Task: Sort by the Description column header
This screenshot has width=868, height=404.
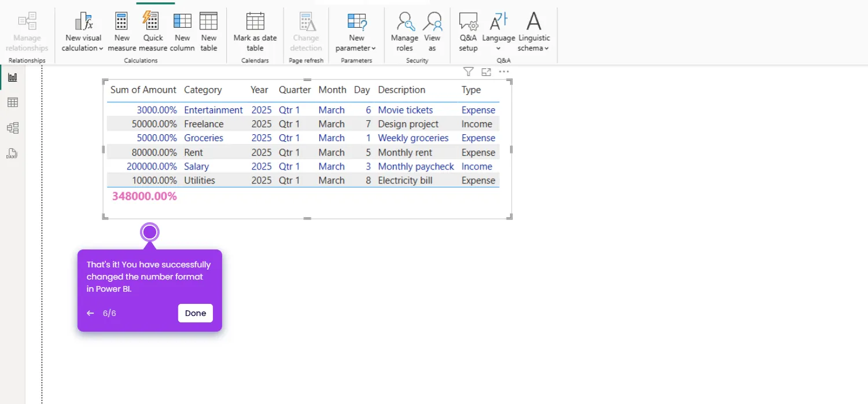Action: point(402,90)
